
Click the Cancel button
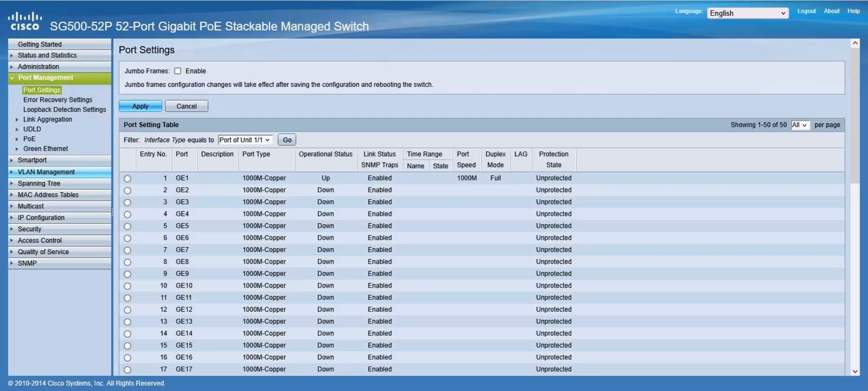pyautogui.click(x=187, y=106)
